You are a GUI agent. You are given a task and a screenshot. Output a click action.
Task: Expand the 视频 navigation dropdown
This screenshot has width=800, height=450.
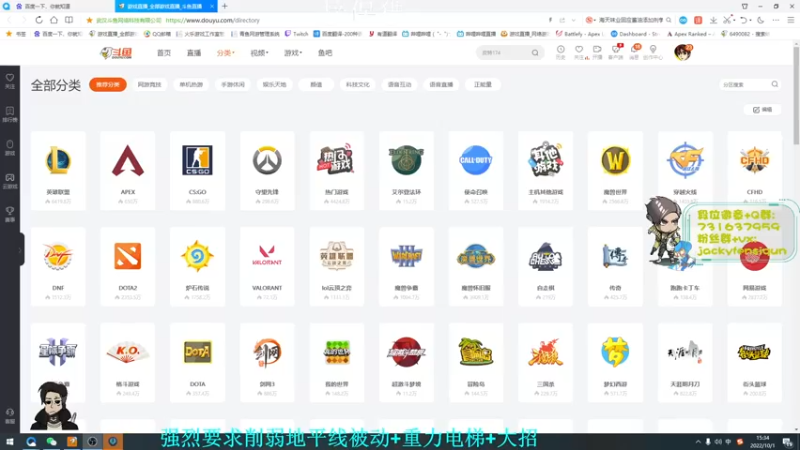(259, 53)
